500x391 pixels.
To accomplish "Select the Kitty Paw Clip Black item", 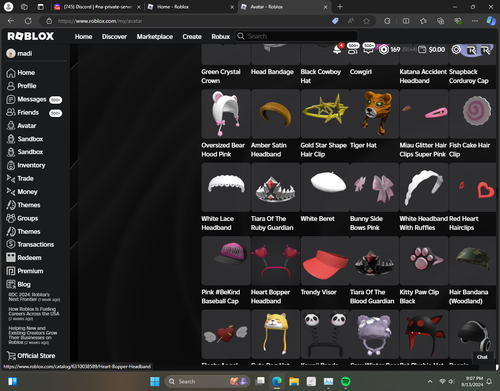I will 424,261.
